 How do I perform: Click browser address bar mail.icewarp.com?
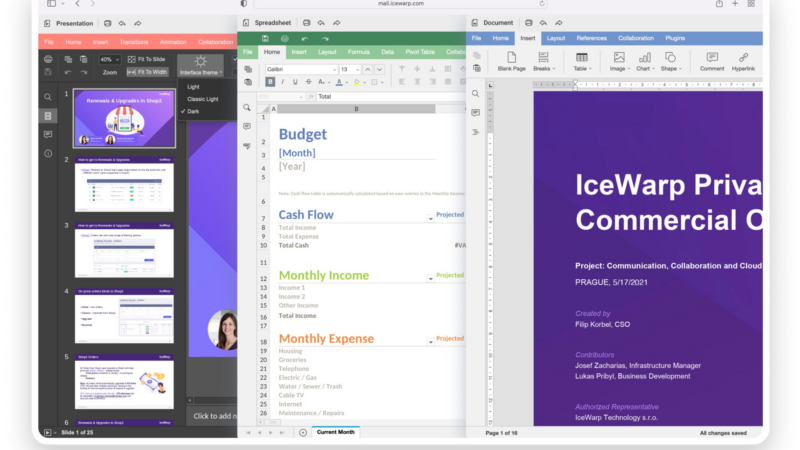tap(401, 4)
